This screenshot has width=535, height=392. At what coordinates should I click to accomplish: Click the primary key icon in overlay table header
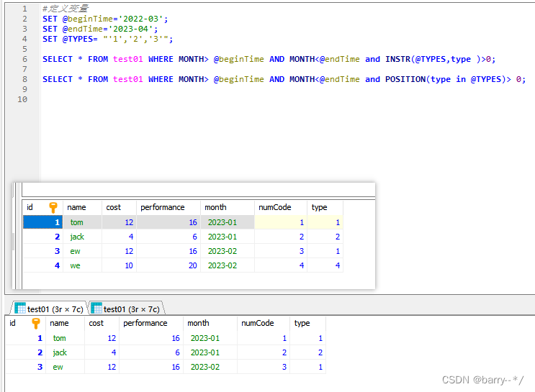[53, 207]
